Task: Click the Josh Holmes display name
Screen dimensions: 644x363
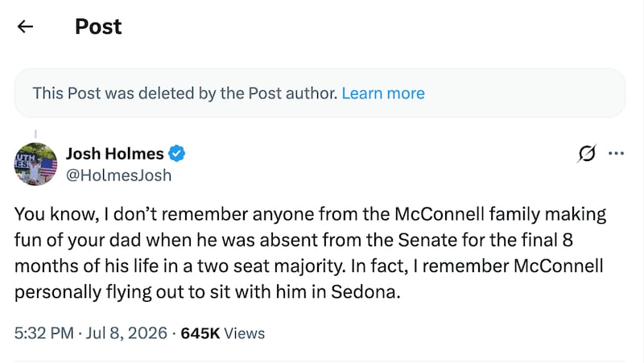Action: tap(115, 154)
